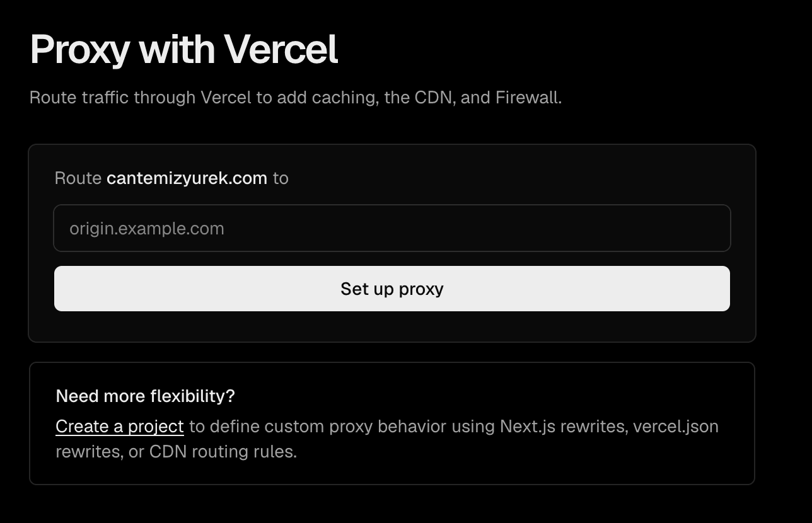Select the cantemizyurek.com domain text
Image resolution: width=812 pixels, height=523 pixels.
click(x=187, y=178)
